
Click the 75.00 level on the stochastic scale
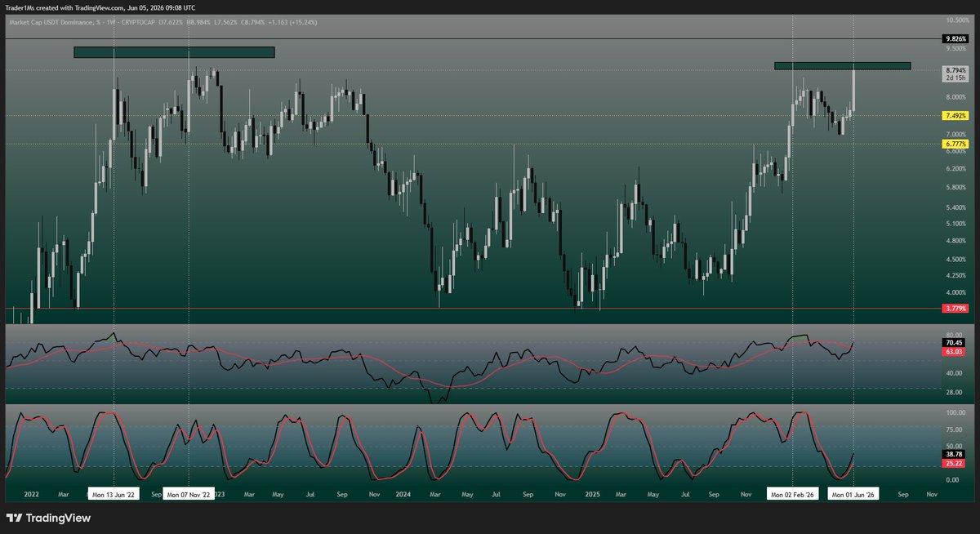click(955, 429)
